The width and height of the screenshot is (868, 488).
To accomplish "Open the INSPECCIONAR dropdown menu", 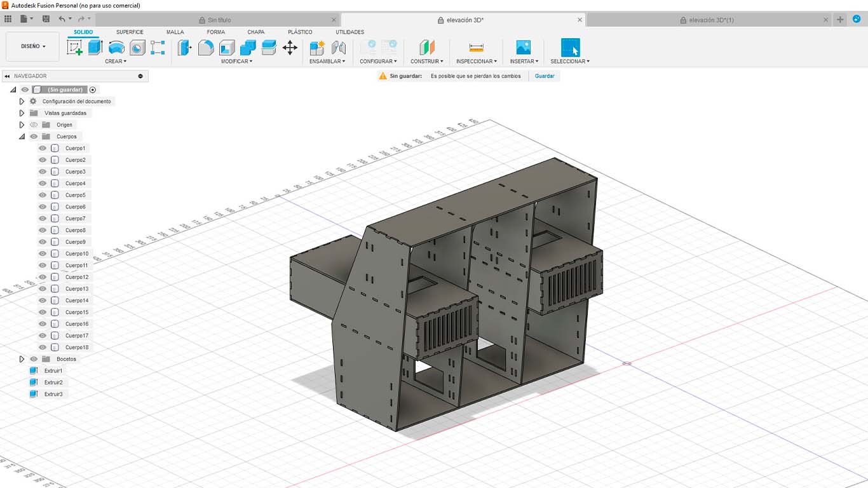I will (477, 62).
